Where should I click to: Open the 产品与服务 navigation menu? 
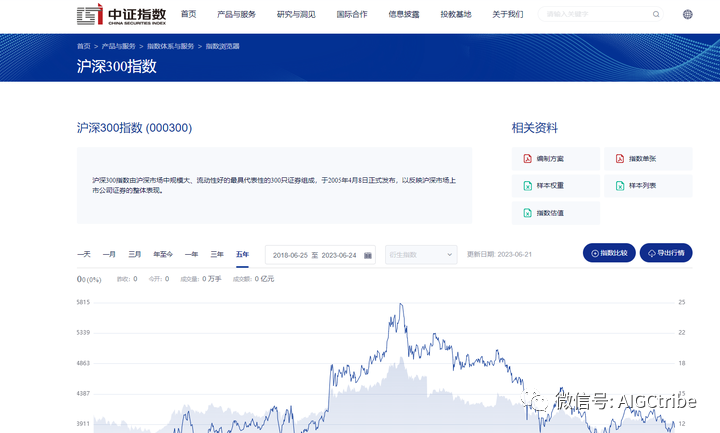[x=236, y=14]
